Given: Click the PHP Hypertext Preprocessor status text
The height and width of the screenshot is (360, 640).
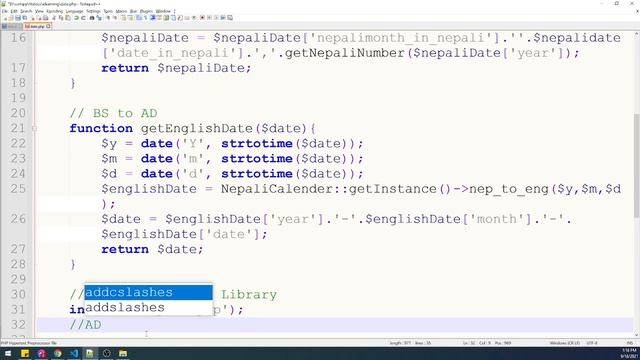Looking at the screenshot, I should (29, 343).
